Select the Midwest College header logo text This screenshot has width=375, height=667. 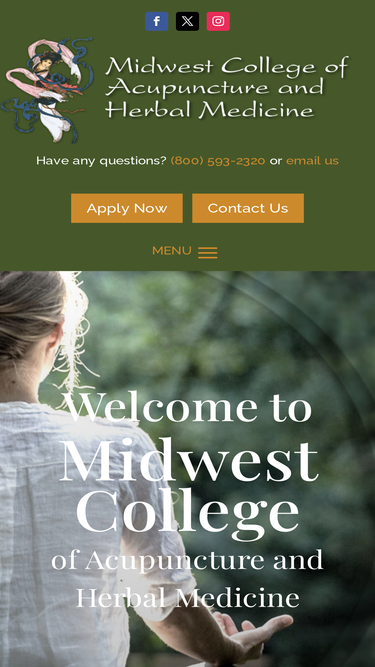pyautogui.click(x=227, y=87)
